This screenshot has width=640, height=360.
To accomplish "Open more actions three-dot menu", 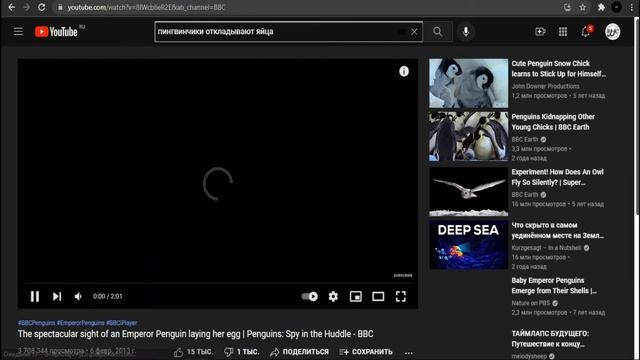I will pyautogui.click(x=409, y=352).
